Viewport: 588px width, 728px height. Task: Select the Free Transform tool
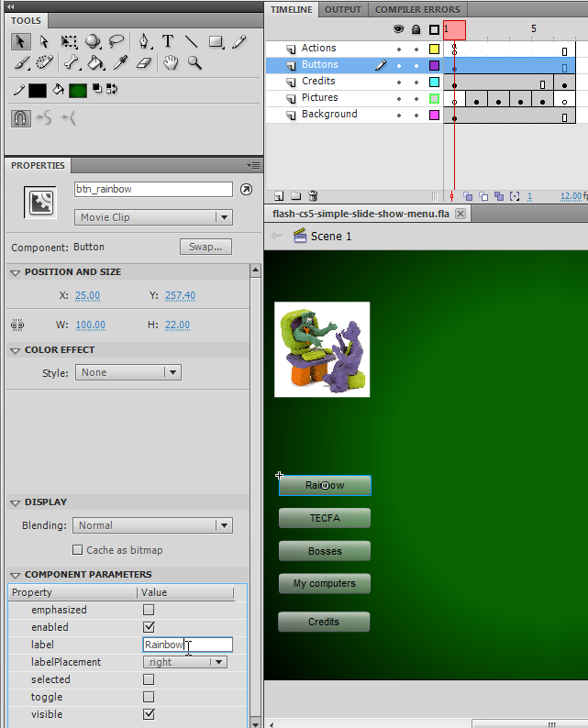[x=69, y=41]
